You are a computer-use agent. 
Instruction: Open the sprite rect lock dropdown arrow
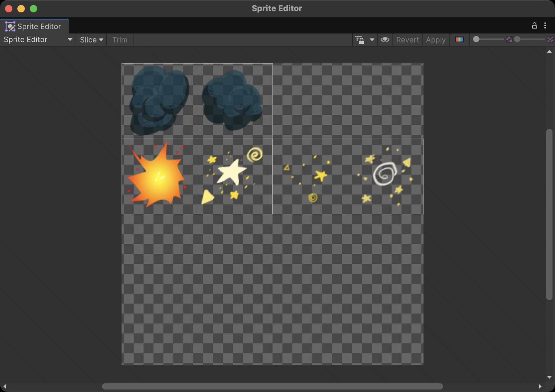(x=372, y=40)
